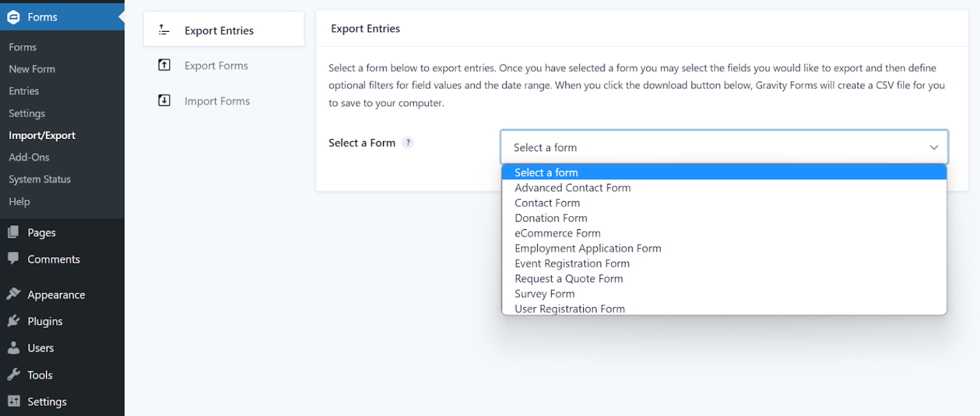Click the Import Forms download icon

pyautogui.click(x=163, y=101)
